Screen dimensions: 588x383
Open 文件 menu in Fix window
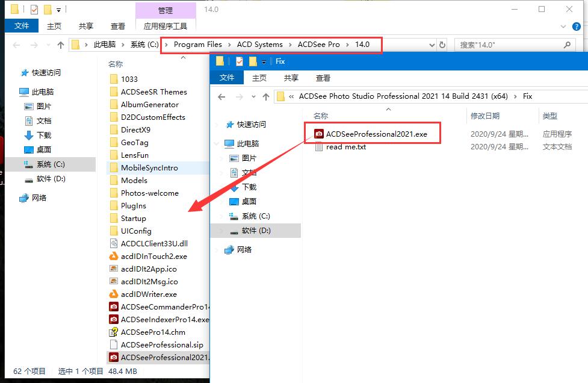coord(226,78)
